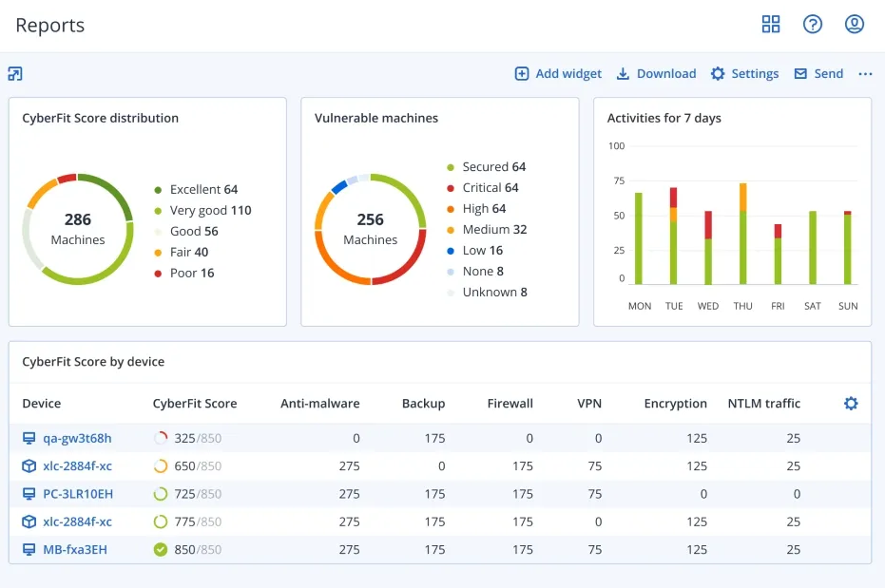Click CyberFit Score by device widget title
This screenshot has height=588, width=885.
pos(93,362)
